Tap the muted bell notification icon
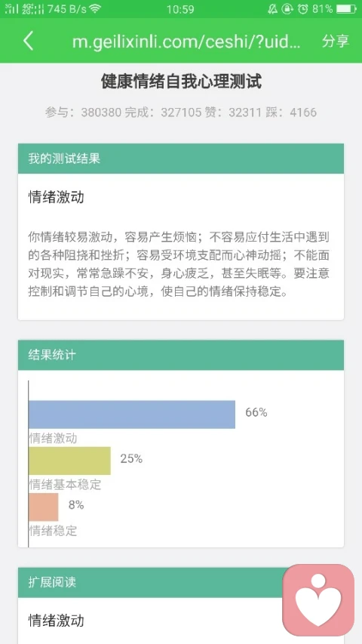This screenshot has height=644, width=362. (x=272, y=8)
